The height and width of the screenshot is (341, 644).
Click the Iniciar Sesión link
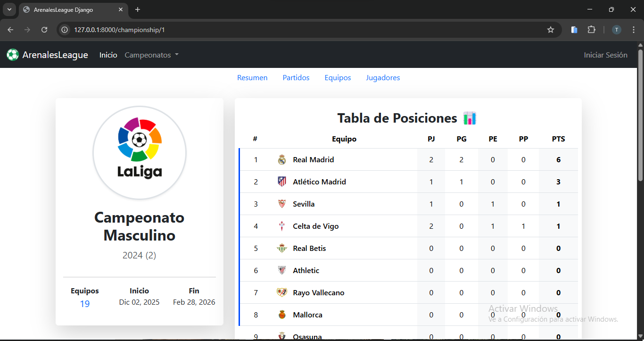pos(605,55)
